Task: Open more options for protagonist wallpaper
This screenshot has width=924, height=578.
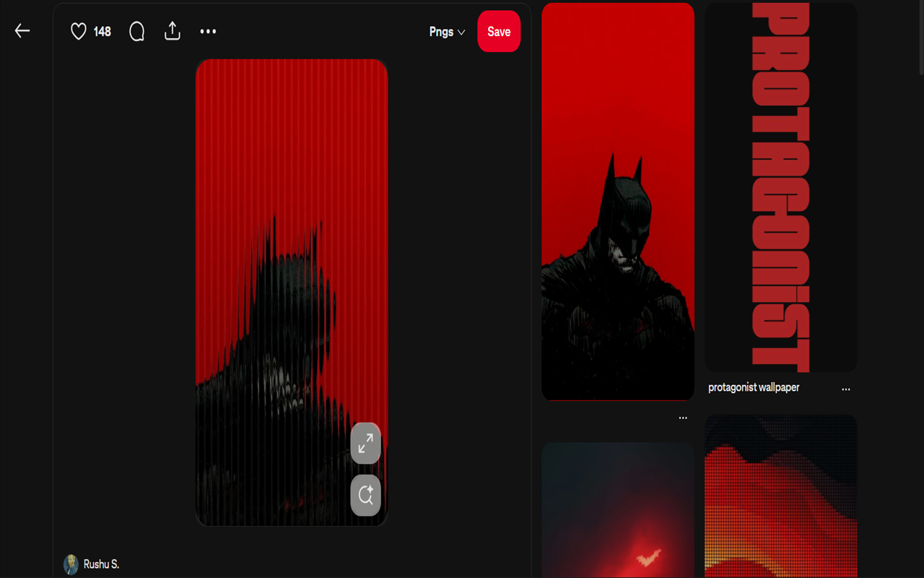Action: [846, 389]
